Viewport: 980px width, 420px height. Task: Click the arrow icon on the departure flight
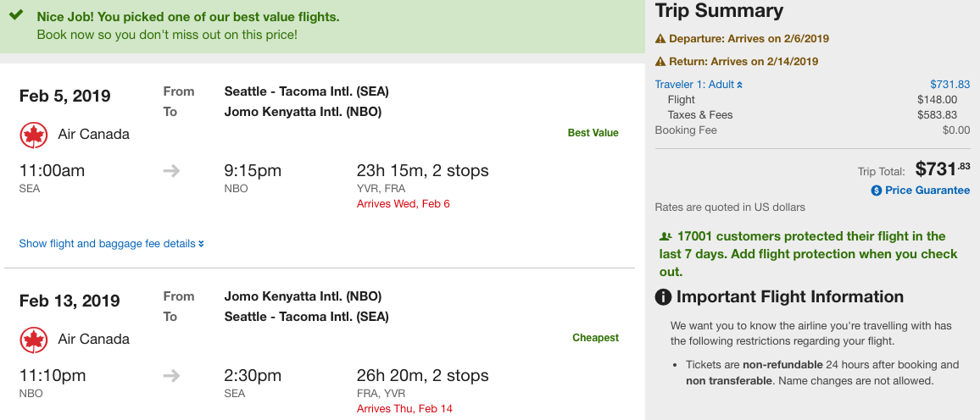(x=171, y=171)
